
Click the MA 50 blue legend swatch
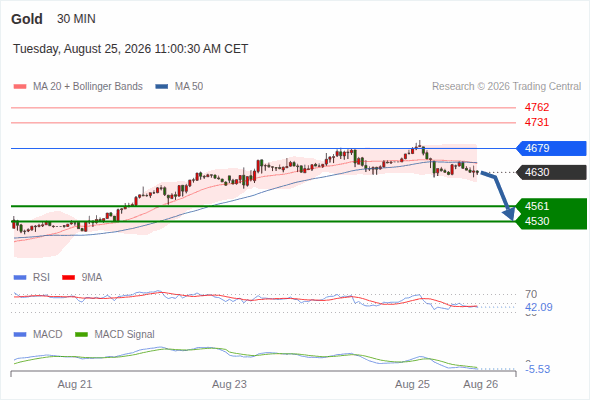coord(162,87)
